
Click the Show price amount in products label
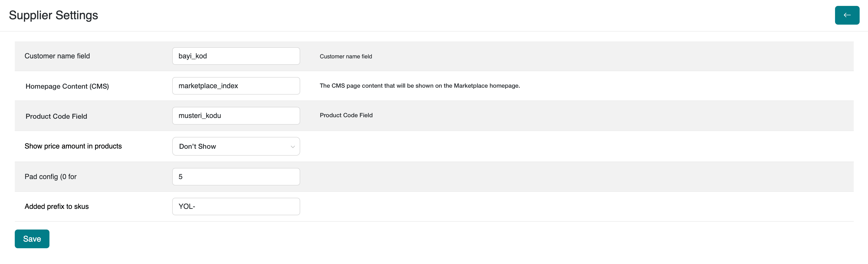(x=73, y=146)
